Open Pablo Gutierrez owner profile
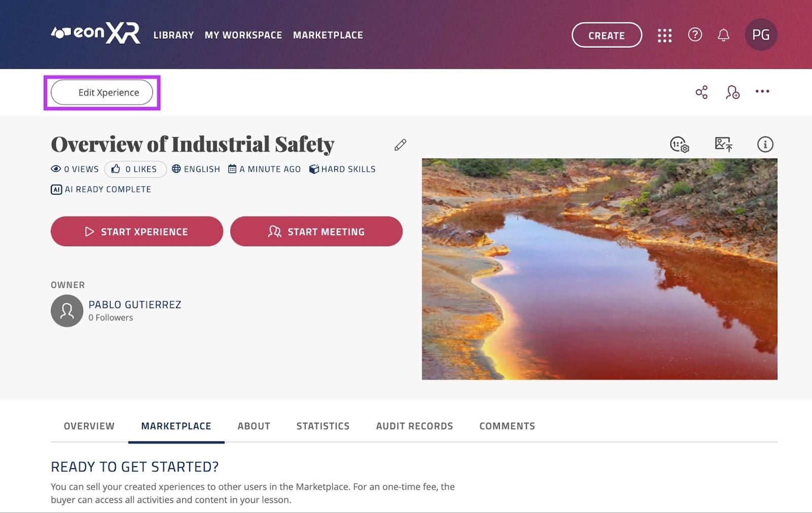Viewport: 812px width, 513px height. [134, 305]
